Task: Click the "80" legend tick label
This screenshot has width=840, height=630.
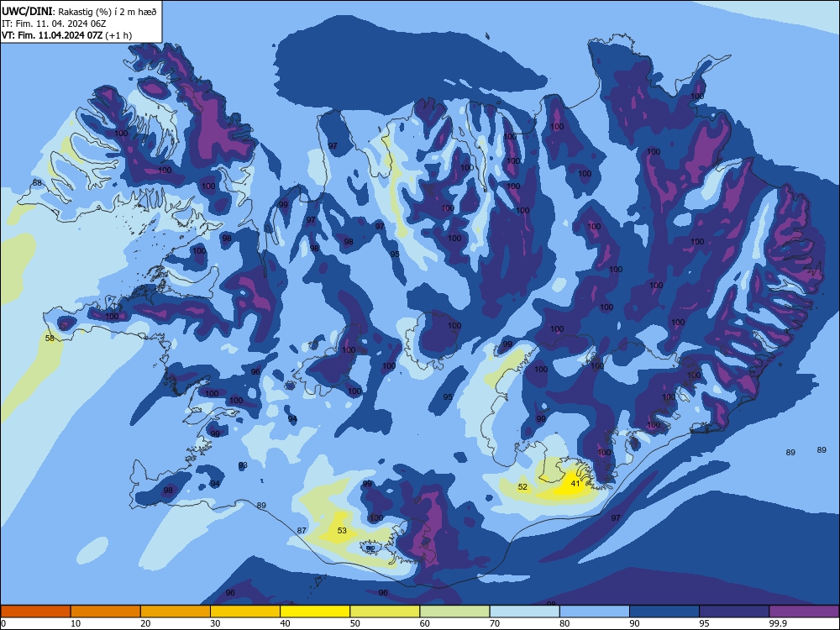Action: [x=564, y=623]
